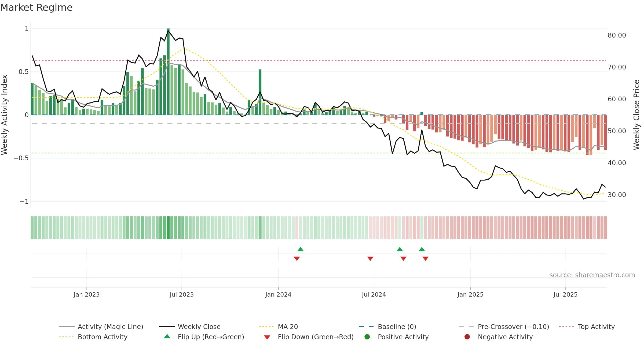Toggle Bottom Activity legend entry
Screen dimensions: 644x362
93,337
